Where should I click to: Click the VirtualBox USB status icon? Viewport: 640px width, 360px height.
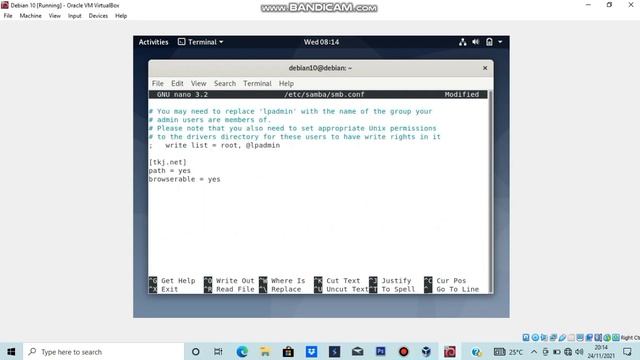point(562,337)
